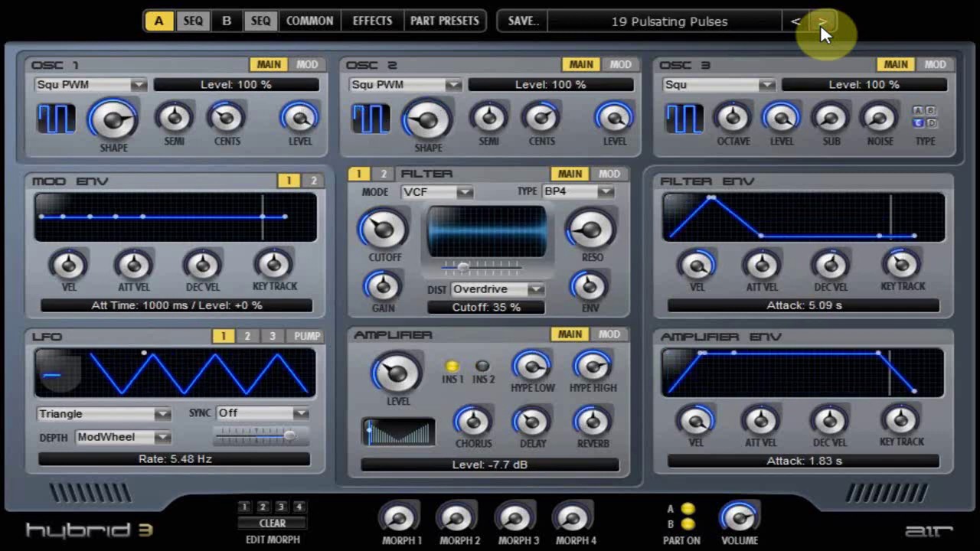Click the filter GAIN knob

coord(383,285)
